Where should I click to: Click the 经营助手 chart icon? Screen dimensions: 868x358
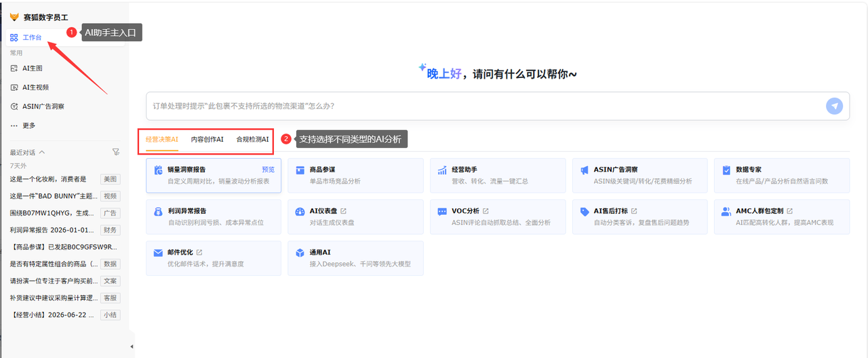[x=442, y=170]
